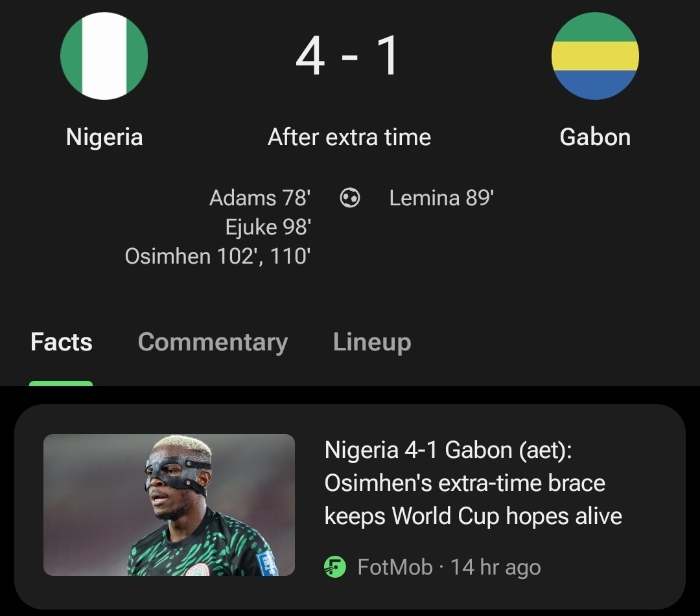Tap Lemina 89' goal entry
Viewport: 700px width, 616px height.
(441, 198)
